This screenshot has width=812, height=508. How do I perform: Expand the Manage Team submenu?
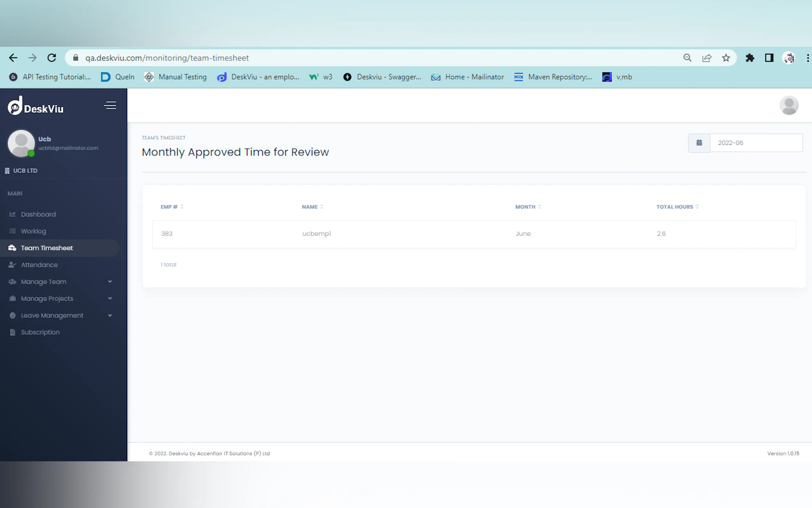(60, 282)
